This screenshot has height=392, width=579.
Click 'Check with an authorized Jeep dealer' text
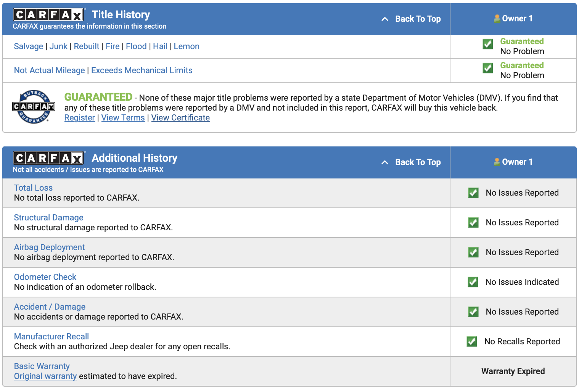(122, 347)
